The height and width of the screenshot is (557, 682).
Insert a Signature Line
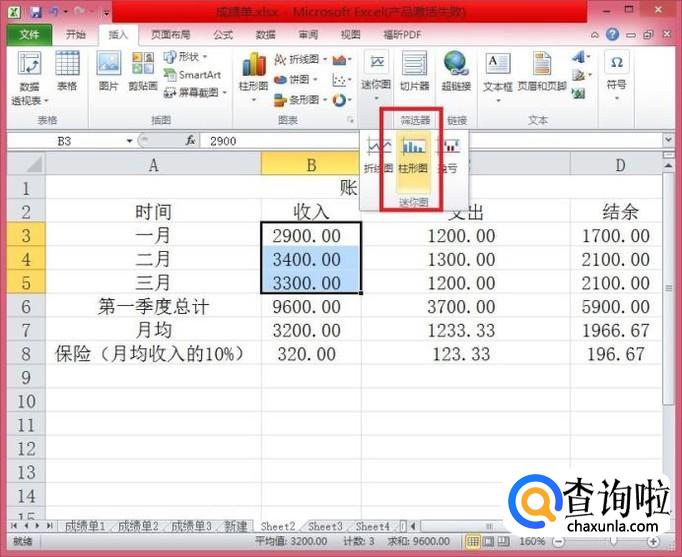582,75
